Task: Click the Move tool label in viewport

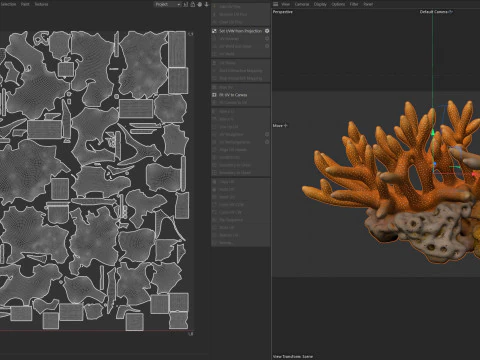Action: pos(280,126)
